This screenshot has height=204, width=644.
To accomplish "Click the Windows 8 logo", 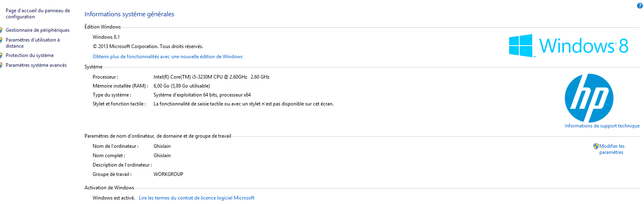I will tap(569, 46).
